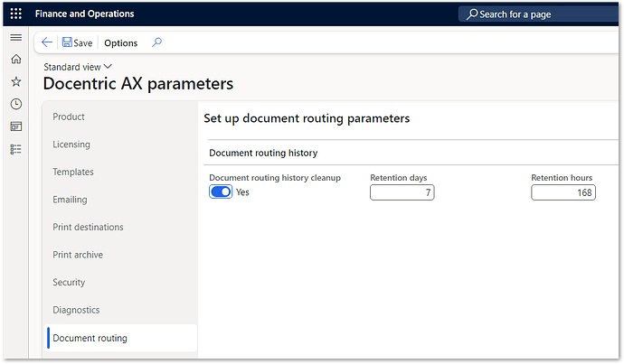This screenshot has height=364, width=624.
Task: Go to Home in sidebar
Action: (x=16, y=60)
